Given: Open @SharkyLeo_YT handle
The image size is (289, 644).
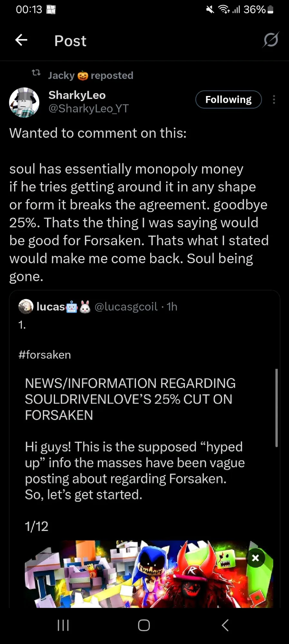Looking at the screenshot, I should (89, 109).
